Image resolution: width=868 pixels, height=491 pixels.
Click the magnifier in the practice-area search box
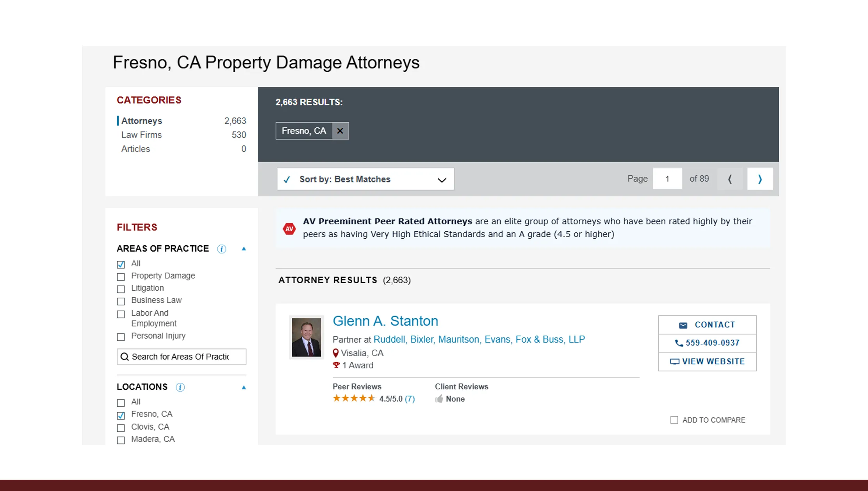tap(125, 357)
